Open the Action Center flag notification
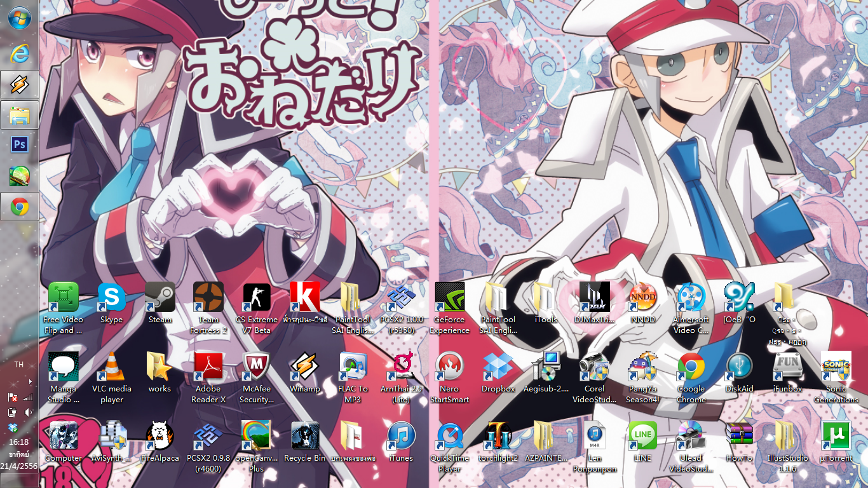 [12, 397]
